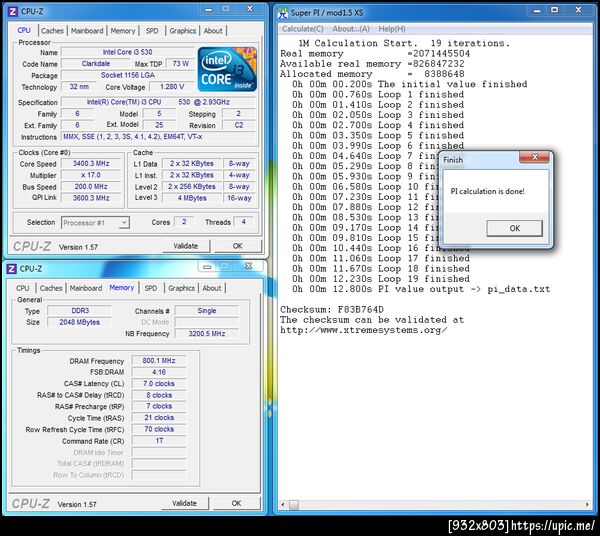Click the 'x 17.0' multiplier value

pos(91,175)
